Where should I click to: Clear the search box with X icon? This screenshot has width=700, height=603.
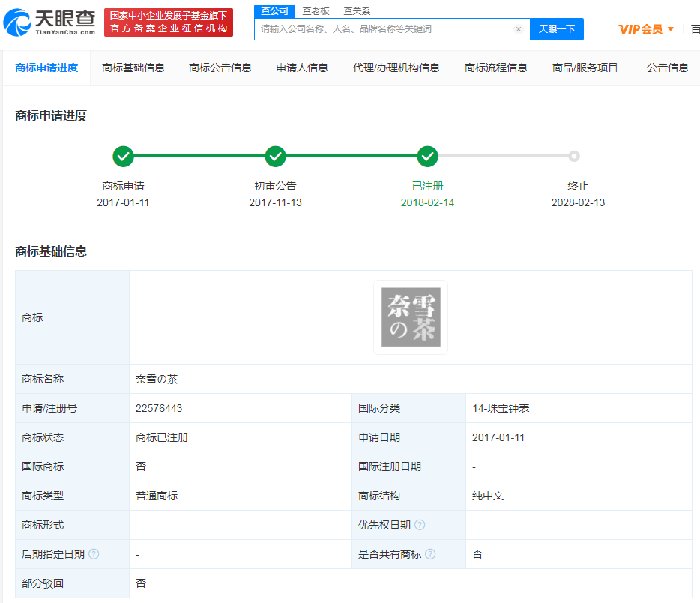[x=519, y=29]
